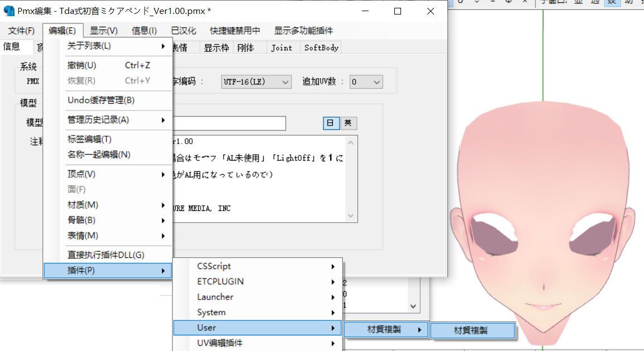Open the 追加UV数 dropdown
Image resolution: width=644 pixels, height=351 pixels.
(x=366, y=82)
